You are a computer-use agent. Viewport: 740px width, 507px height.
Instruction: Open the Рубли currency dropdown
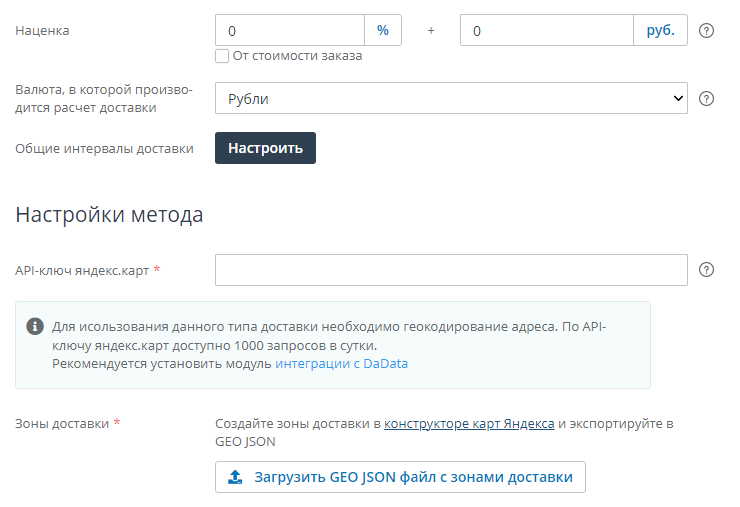(x=450, y=99)
